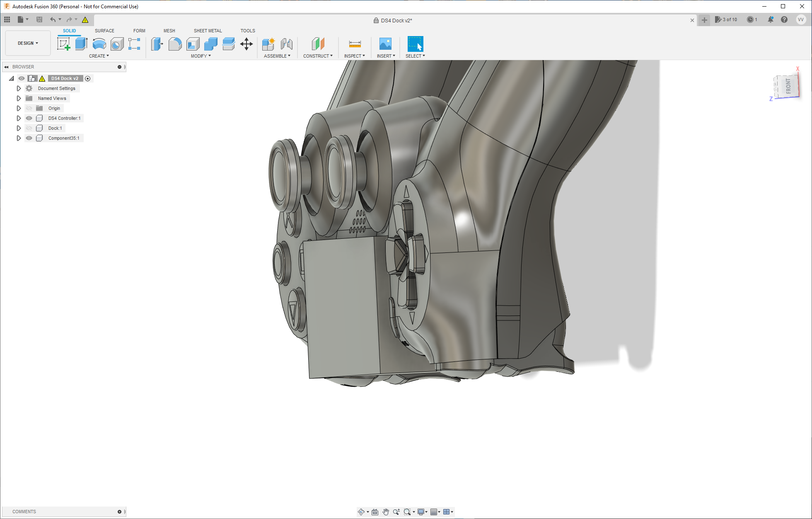
Task: Activate the DS4 Dock v2 radio button
Action: 88,78
